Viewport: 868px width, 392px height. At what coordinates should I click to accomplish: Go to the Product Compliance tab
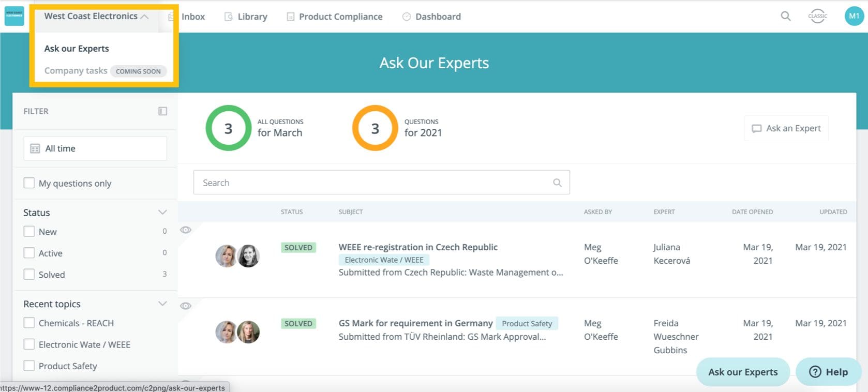coord(340,17)
